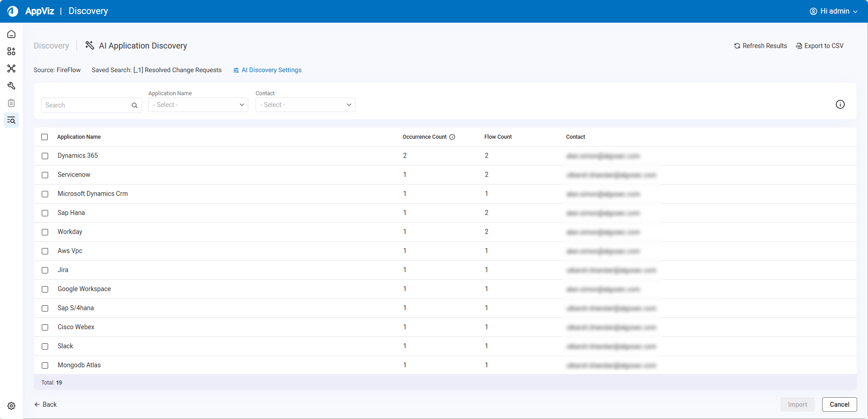The height and width of the screenshot is (419, 868).
Task: Go to the Discovery breadcrumb
Action: point(51,46)
